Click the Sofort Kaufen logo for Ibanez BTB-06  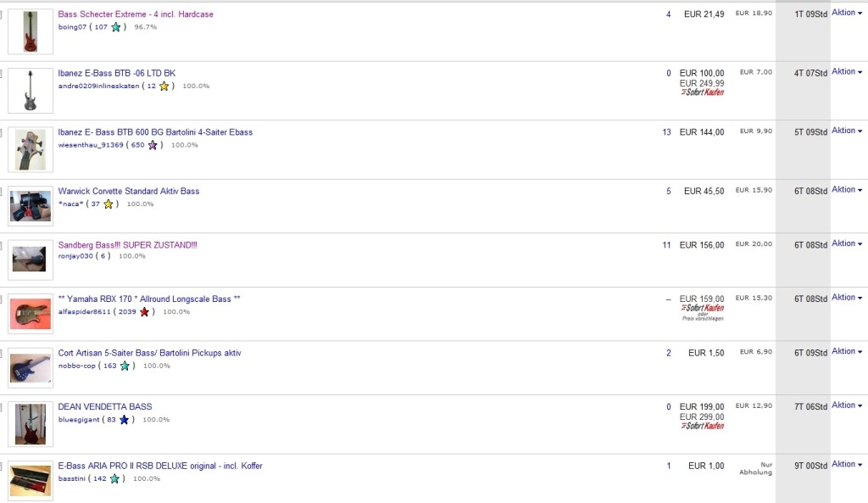click(703, 92)
